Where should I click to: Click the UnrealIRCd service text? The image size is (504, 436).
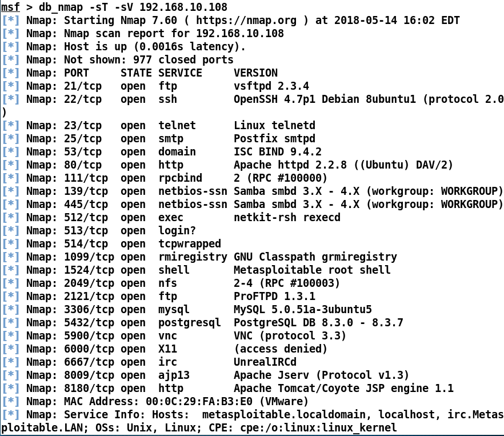click(x=265, y=362)
